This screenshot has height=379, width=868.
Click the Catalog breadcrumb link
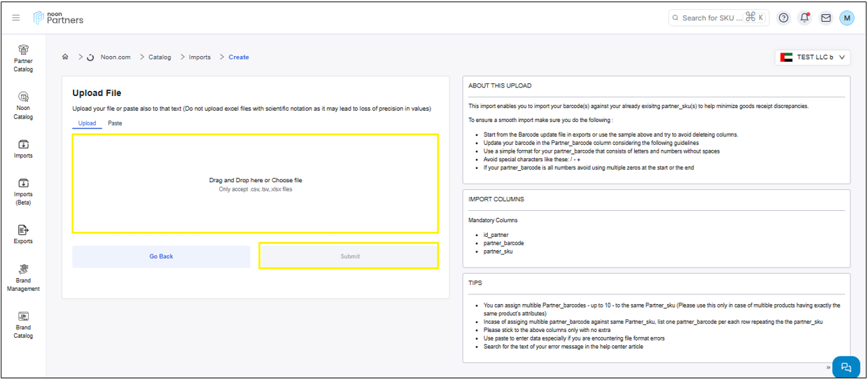pyautogui.click(x=160, y=57)
